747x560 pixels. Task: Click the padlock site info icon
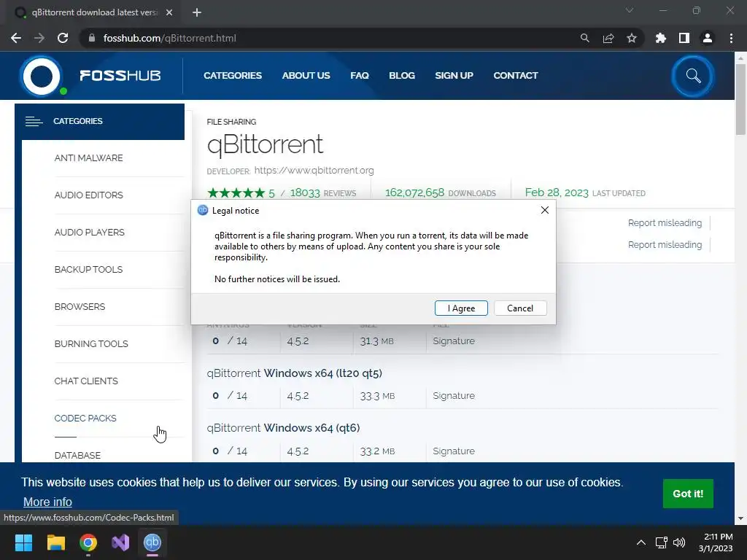click(x=92, y=38)
